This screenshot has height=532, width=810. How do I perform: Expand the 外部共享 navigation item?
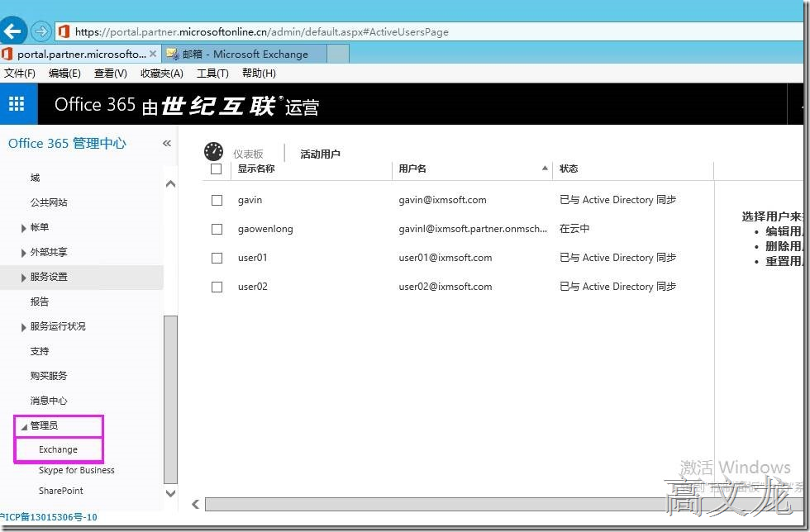click(23, 253)
